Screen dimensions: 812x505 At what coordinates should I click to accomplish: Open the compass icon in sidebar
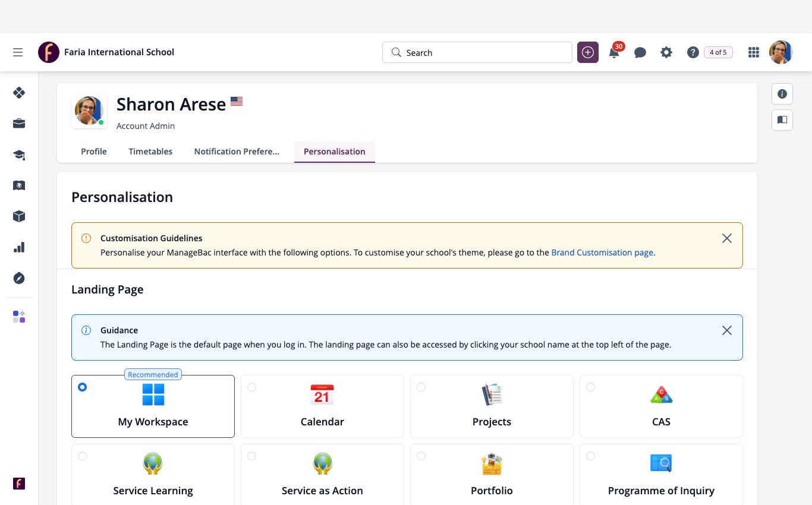pyautogui.click(x=19, y=278)
